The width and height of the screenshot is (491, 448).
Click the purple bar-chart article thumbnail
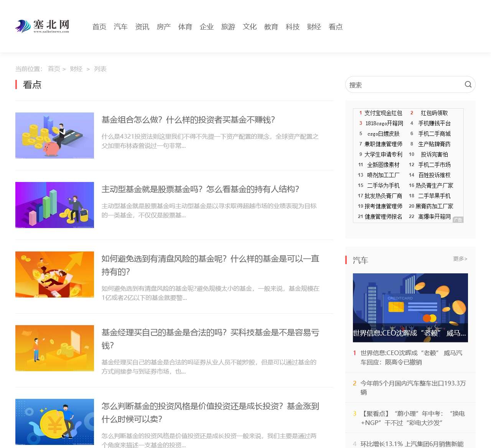click(x=54, y=205)
